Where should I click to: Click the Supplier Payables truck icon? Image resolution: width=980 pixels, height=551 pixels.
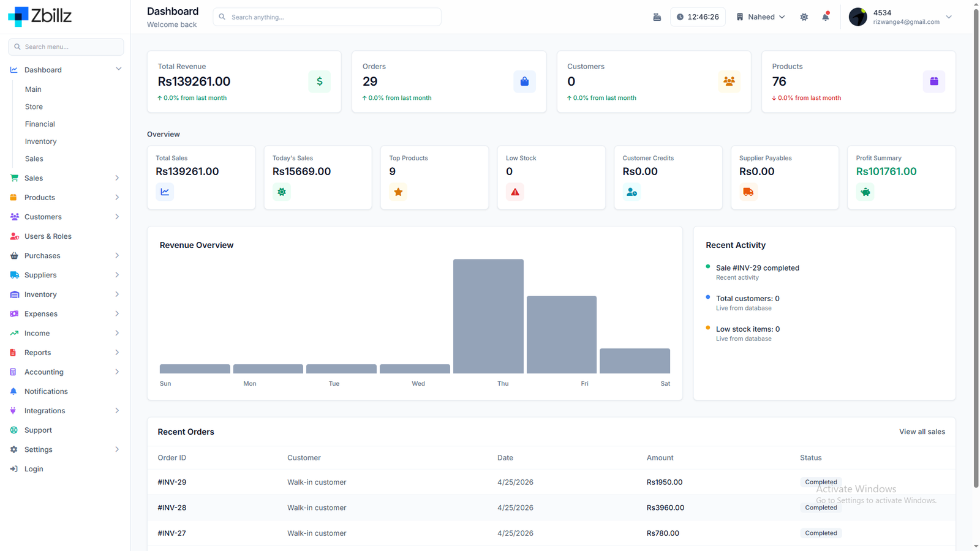(x=748, y=192)
